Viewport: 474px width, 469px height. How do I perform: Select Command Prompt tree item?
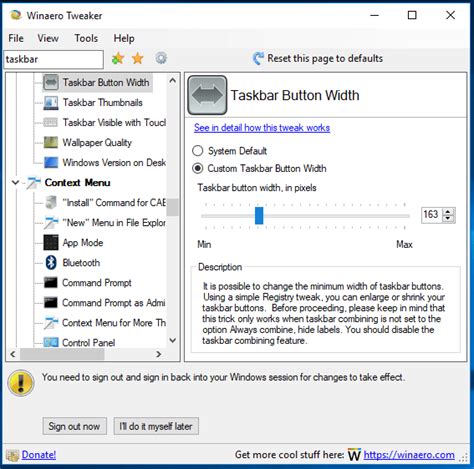(97, 283)
